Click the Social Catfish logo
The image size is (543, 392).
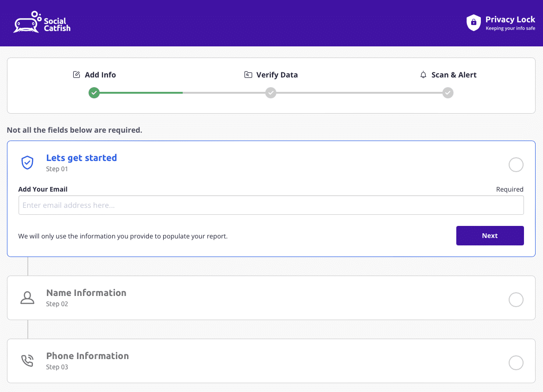point(42,22)
